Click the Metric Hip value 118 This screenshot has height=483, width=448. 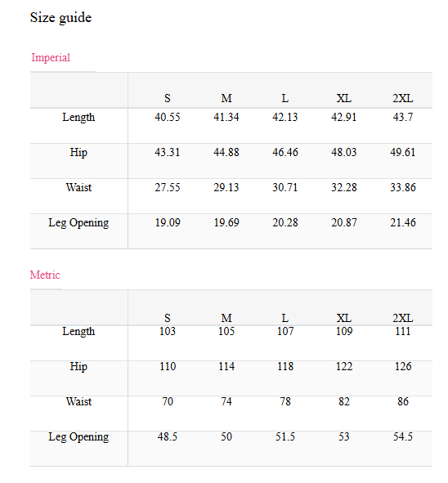pos(285,367)
